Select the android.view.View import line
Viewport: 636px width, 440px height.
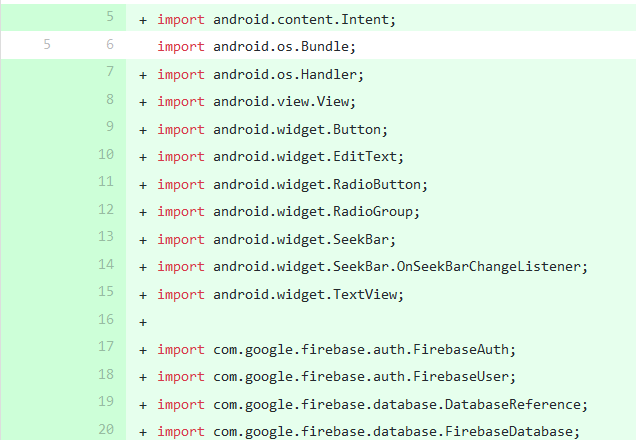[256, 101]
